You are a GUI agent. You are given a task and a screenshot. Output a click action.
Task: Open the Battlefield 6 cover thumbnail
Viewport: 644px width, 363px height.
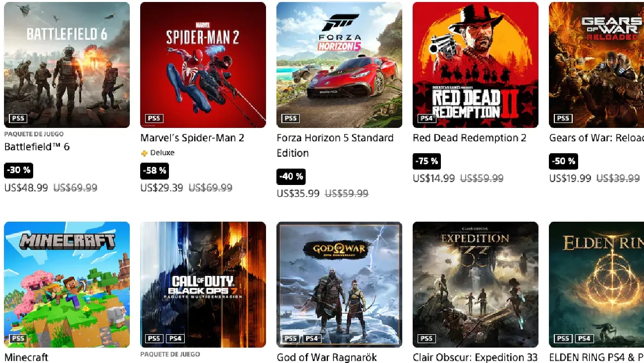(67, 64)
